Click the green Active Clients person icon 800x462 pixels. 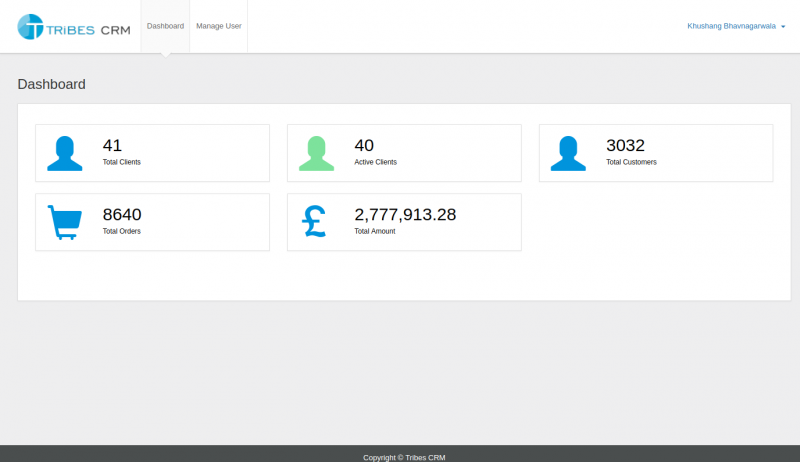click(x=316, y=153)
